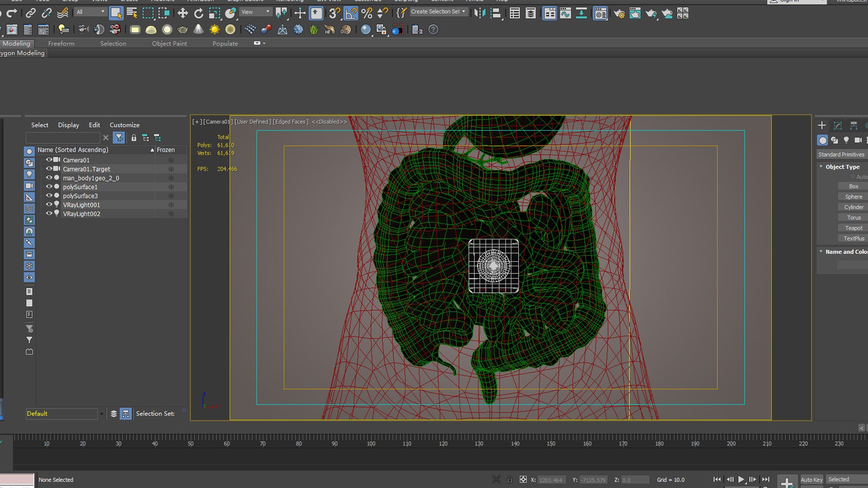Click the Mirror tool icon
Screen dimensions: 868x488
[x=480, y=13]
